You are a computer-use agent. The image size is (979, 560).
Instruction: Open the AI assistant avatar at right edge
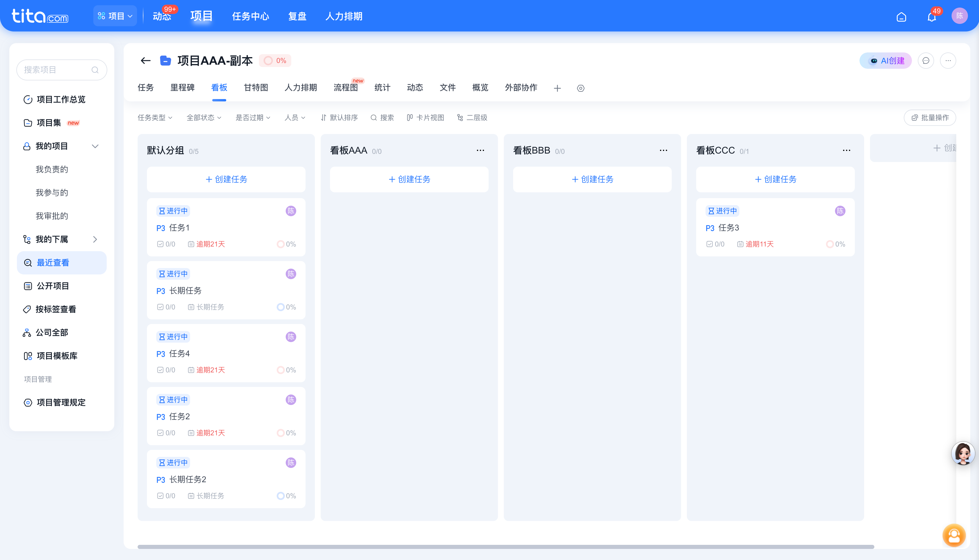(x=963, y=453)
